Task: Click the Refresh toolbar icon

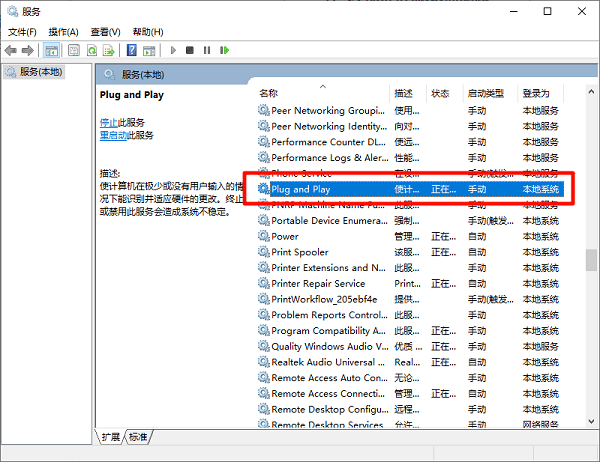Action: coord(92,50)
